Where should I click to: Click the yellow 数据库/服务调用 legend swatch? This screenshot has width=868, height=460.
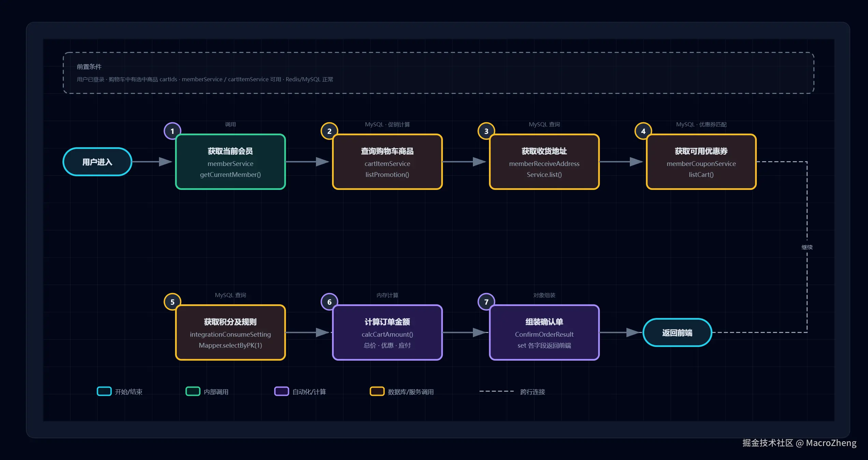pyautogui.click(x=377, y=391)
